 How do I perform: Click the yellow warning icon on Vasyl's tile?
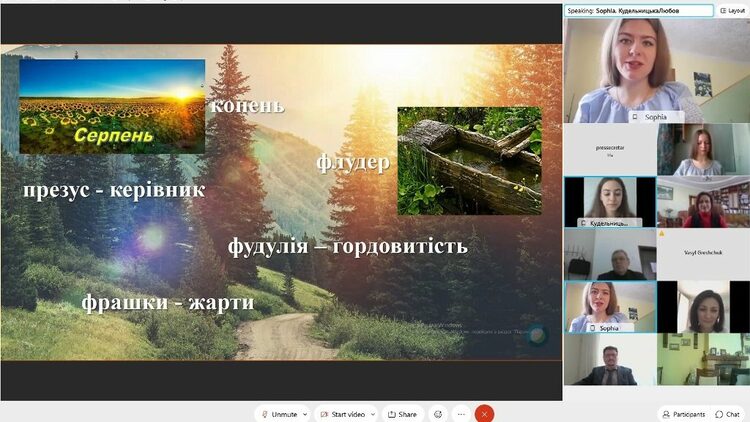coord(662,234)
